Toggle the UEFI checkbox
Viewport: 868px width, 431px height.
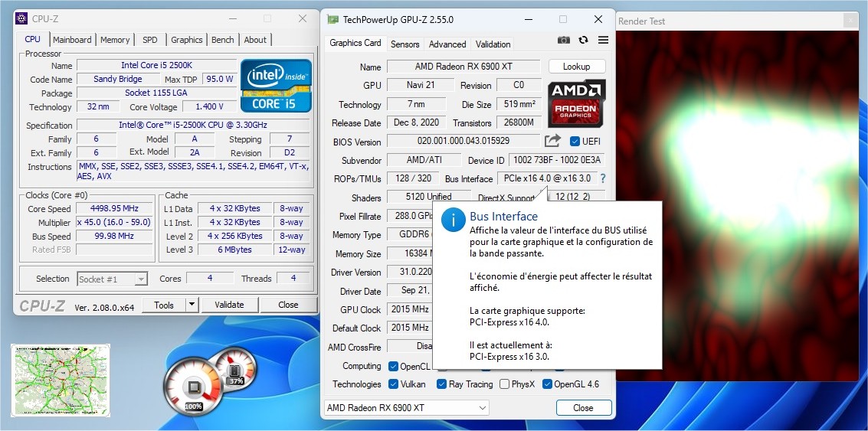[x=575, y=142]
